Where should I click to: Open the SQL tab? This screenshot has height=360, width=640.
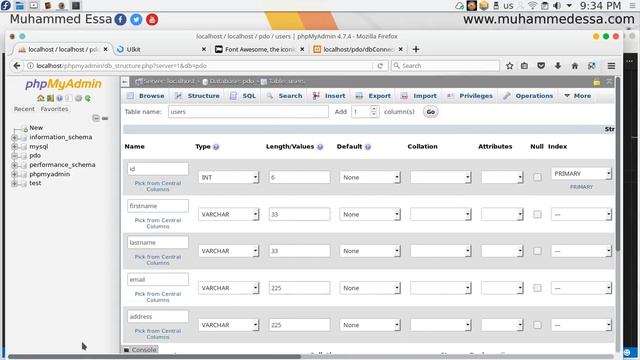(x=243, y=96)
